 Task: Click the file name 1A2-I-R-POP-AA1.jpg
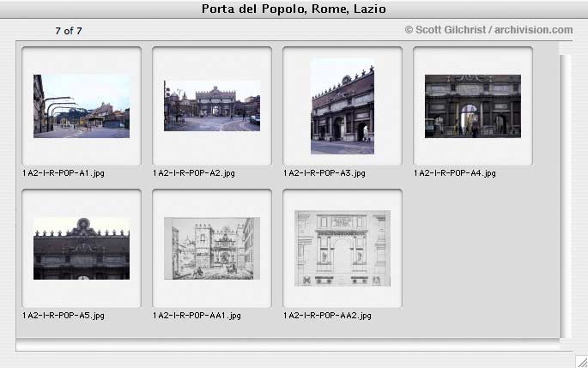(x=197, y=316)
